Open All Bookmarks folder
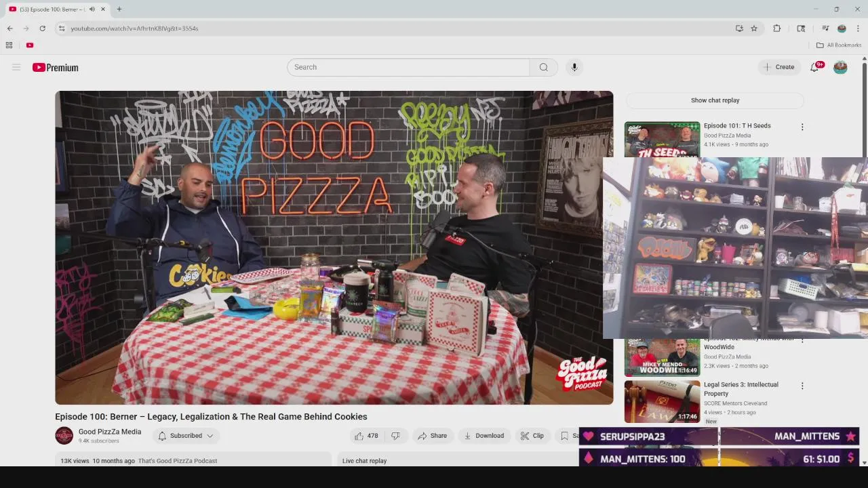Viewport: 868px width, 488px height. 839,45
